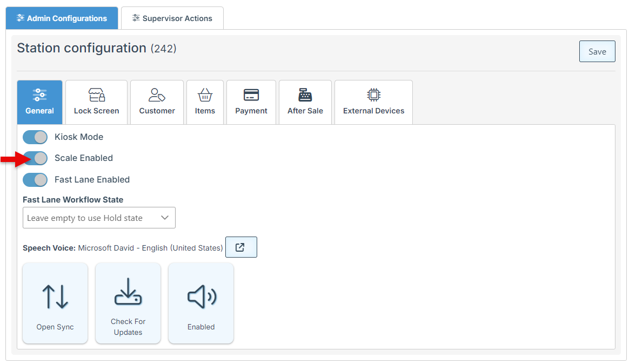
Task: Expand Fast Lane Workflow State dropdown
Action: coord(99,218)
